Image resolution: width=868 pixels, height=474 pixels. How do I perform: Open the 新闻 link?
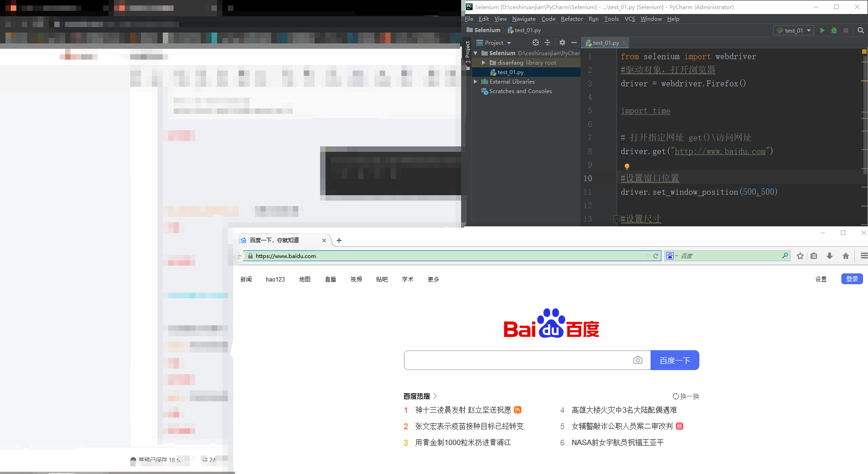246,279
